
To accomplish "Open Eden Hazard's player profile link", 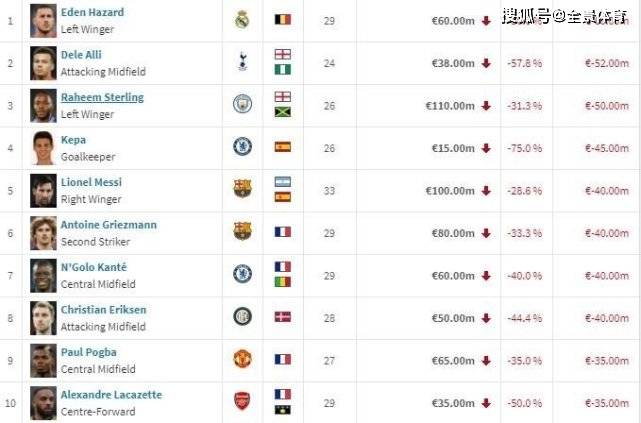I will point(92,12).
